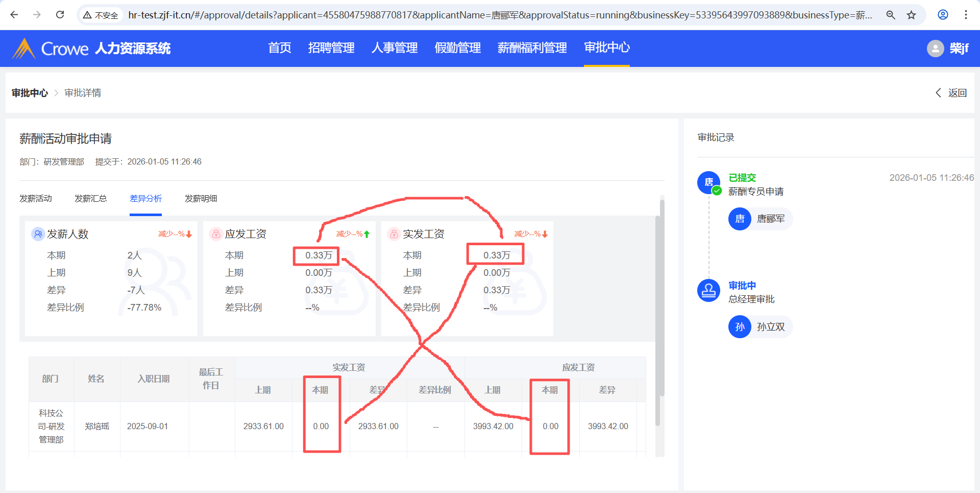This screenshot has height=493, width=980.
Task: Click the 部门 column header
Action: [51, 379]
